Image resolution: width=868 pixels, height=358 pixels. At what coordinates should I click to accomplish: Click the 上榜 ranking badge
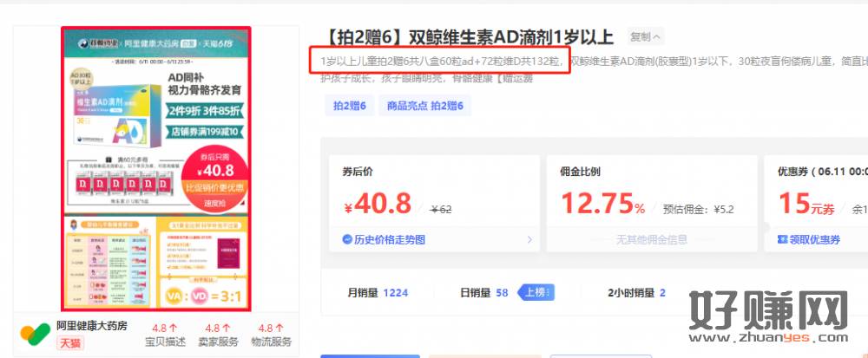click(x=536, y=293)
